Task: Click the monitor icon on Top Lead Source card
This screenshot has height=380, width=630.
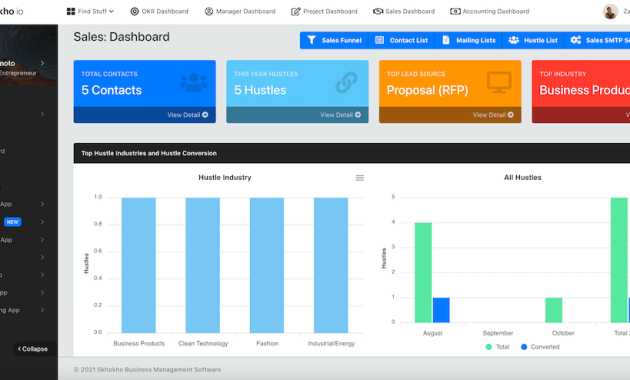Action: 499,82
